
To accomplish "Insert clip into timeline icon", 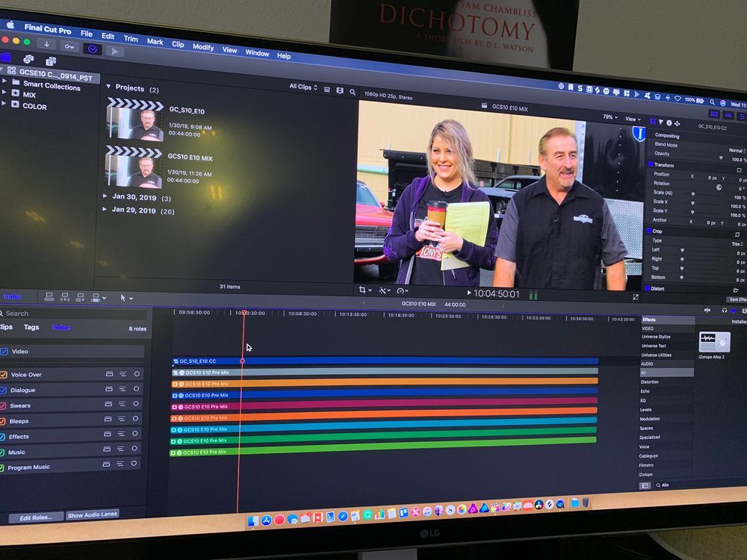I will (x=65, y=297).
